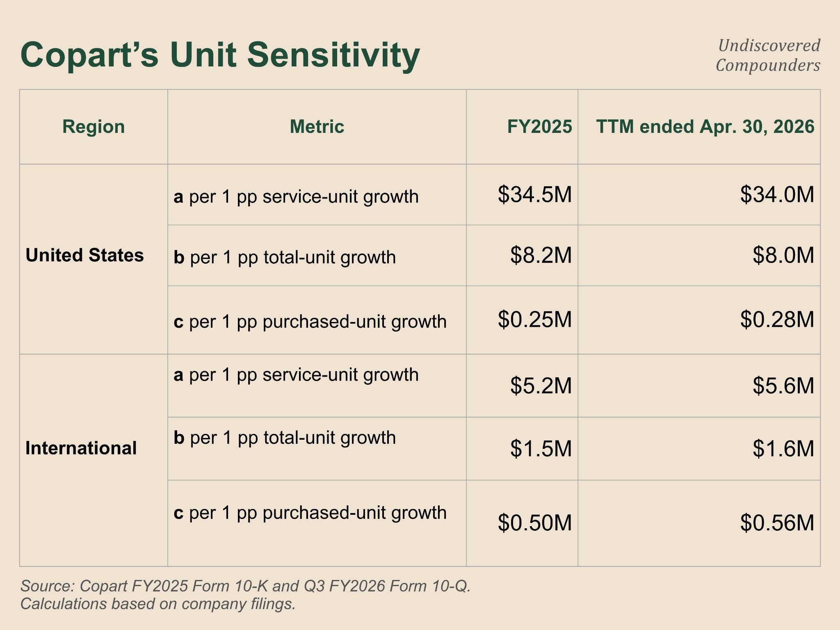Click the Copart's Unit Sensitivity title
Image resolution: width=840 pixels, height=630 pixels.
pos(220,55)
